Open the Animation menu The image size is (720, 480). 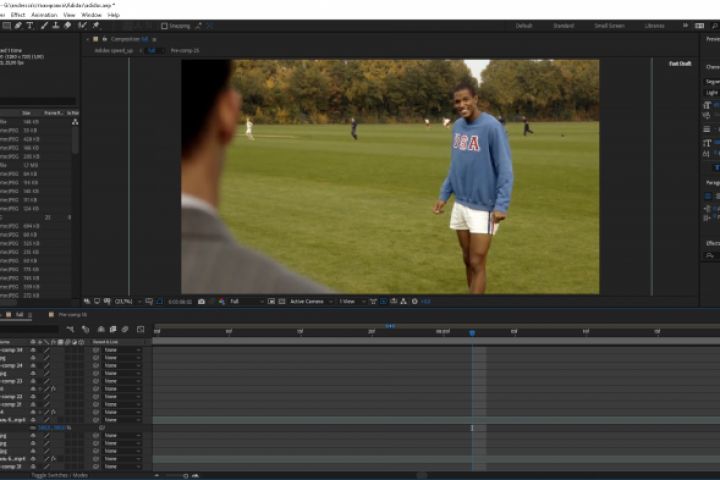point(44,15)
